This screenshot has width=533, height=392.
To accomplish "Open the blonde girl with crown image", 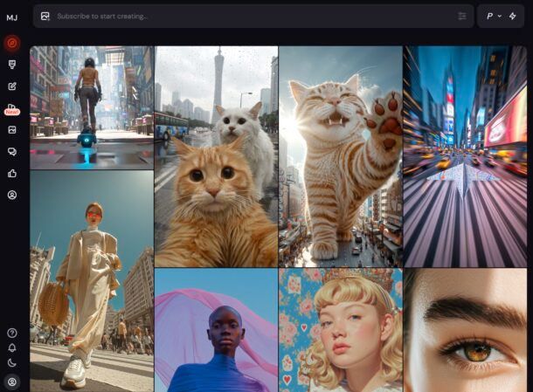I will (341, 330).
